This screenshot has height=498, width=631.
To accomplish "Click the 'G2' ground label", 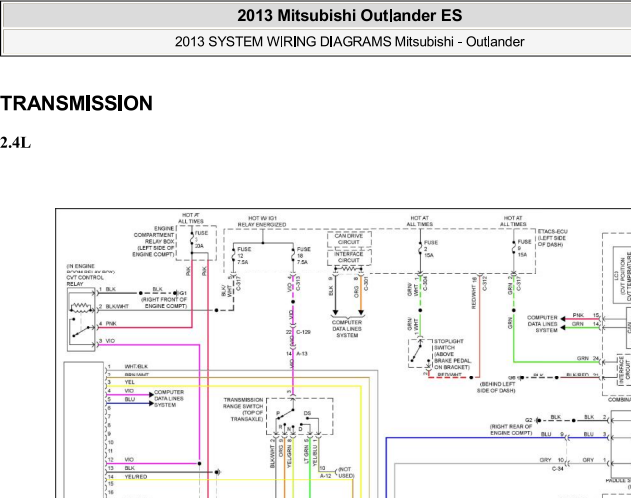I will point(528,420).
